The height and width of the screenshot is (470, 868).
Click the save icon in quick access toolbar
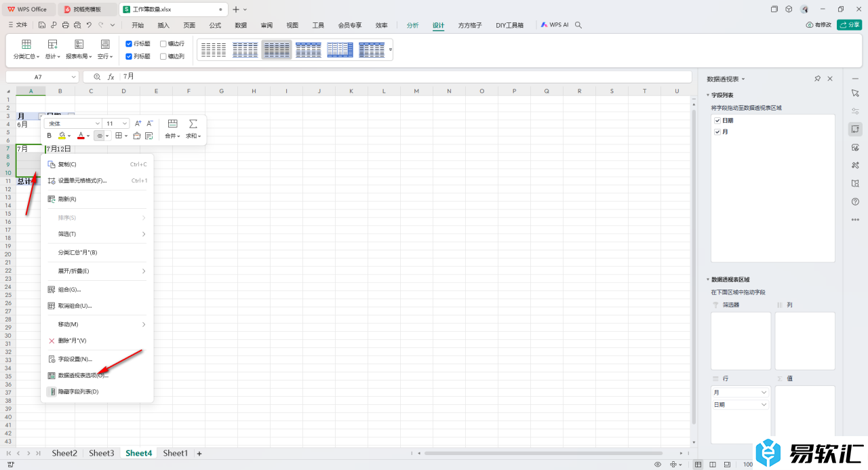(x=42, y=25)
